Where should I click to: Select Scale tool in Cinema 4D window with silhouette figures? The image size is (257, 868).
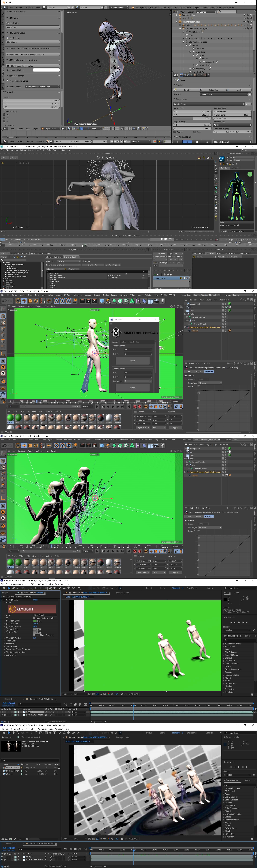30,446
